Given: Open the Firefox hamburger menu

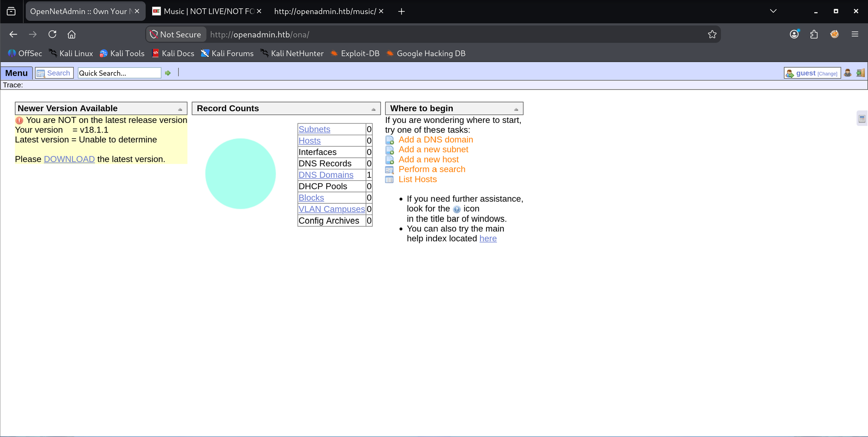Looking at the screenshot, I should (x=855, y=34).
